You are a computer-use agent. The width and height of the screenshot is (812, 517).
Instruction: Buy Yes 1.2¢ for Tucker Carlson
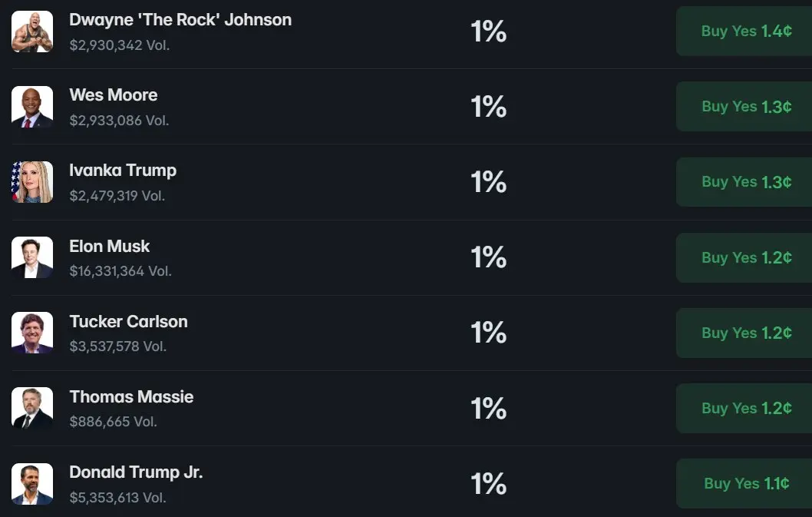click(x=744, y=333)
